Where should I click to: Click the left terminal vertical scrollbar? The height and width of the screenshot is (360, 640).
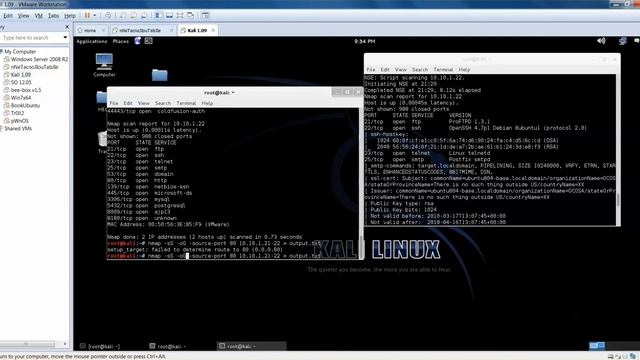(361, 183)
